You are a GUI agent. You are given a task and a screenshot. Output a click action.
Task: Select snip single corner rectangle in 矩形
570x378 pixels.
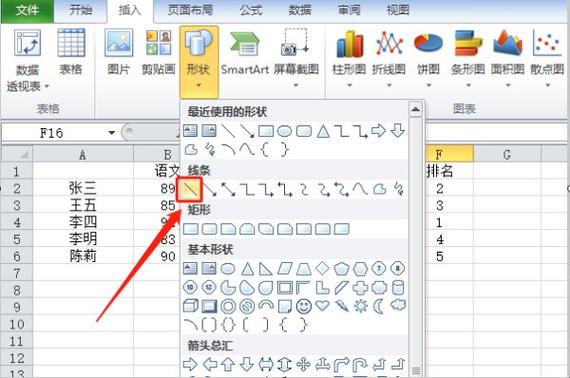pyautogui.click(x=228, y=229)
